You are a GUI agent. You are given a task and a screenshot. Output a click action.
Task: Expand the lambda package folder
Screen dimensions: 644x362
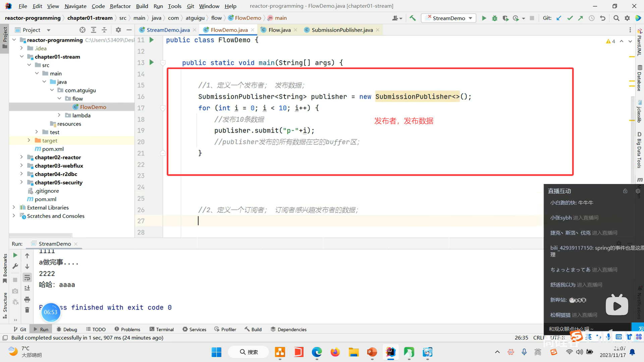(59, 115)
